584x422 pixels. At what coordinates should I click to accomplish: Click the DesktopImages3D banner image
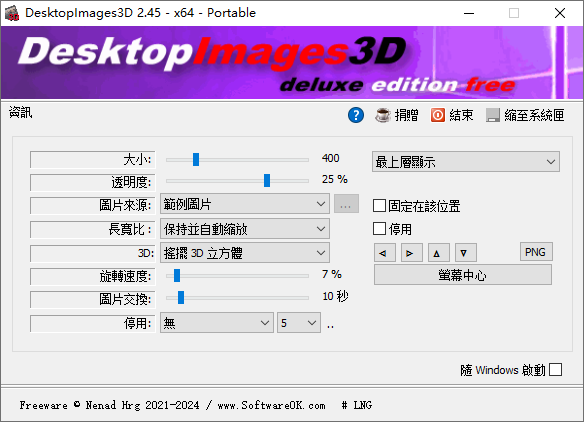[292, 63]
